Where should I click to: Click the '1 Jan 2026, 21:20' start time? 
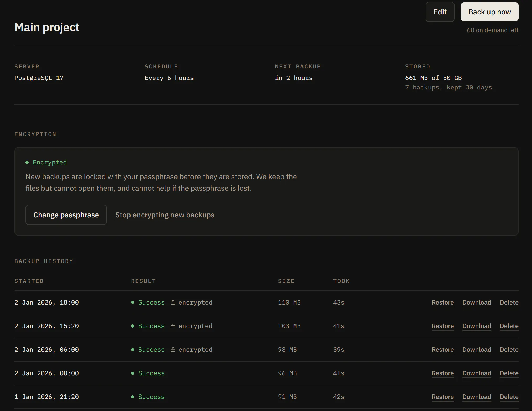point(46,397)
